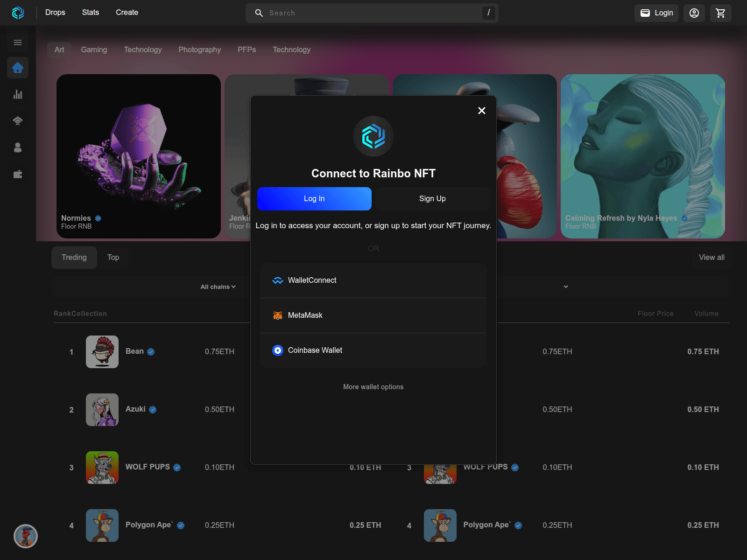
Task: Open the wallet icon in sidebar
Action: click(18, 175)
